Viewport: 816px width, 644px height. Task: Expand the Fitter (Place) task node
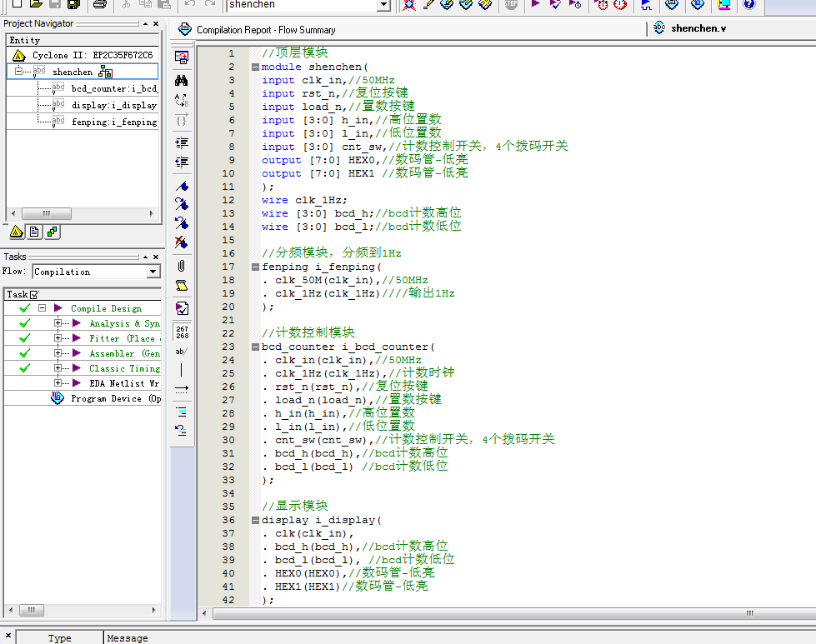58,338
